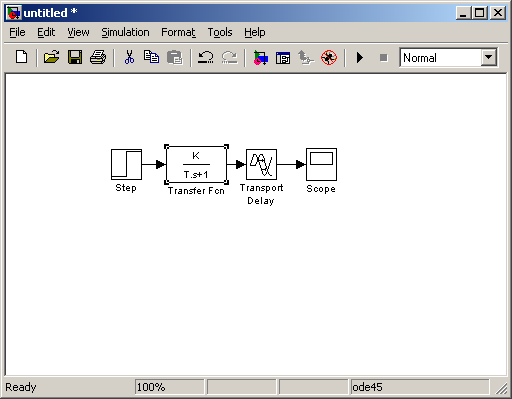Close the untitled model window
This screenshot has height=399, width=512.
[x=498, y=13]
